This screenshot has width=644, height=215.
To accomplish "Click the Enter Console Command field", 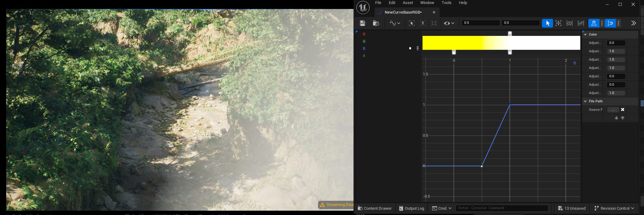I will click(501, 208).
